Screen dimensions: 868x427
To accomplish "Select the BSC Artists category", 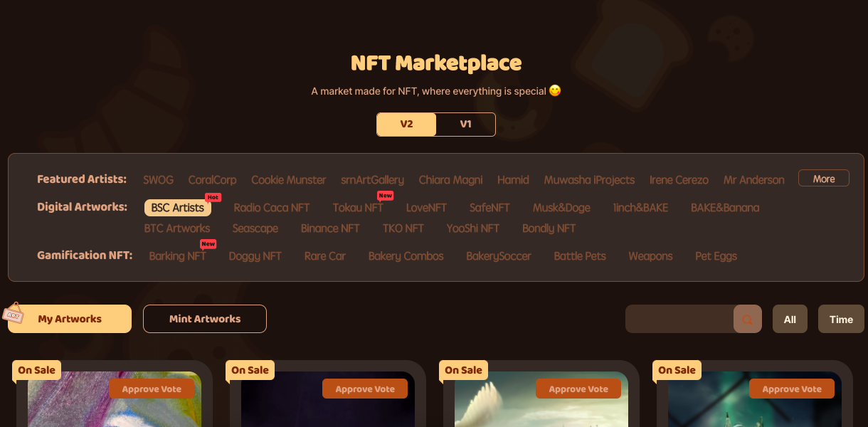I will (178, 208).
